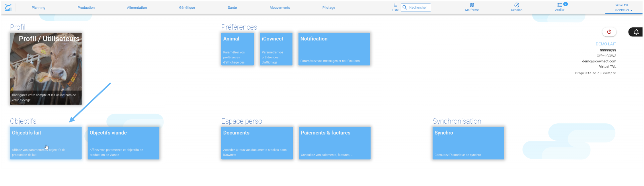Expand the Virtuel TVL account dropdown

click(623, 8)
